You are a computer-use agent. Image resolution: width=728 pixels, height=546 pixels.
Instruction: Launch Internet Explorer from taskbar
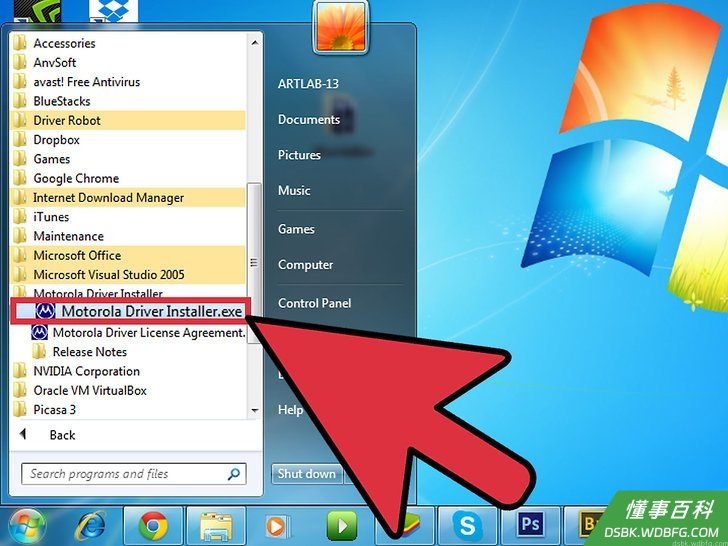coord(91,527)
